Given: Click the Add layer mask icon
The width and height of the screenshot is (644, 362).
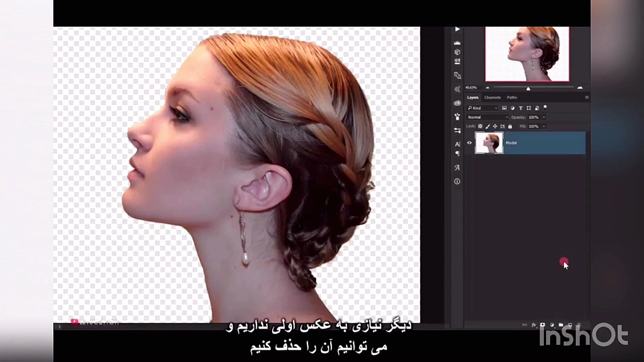Looking at the screenshot, I should pos(542,325).
